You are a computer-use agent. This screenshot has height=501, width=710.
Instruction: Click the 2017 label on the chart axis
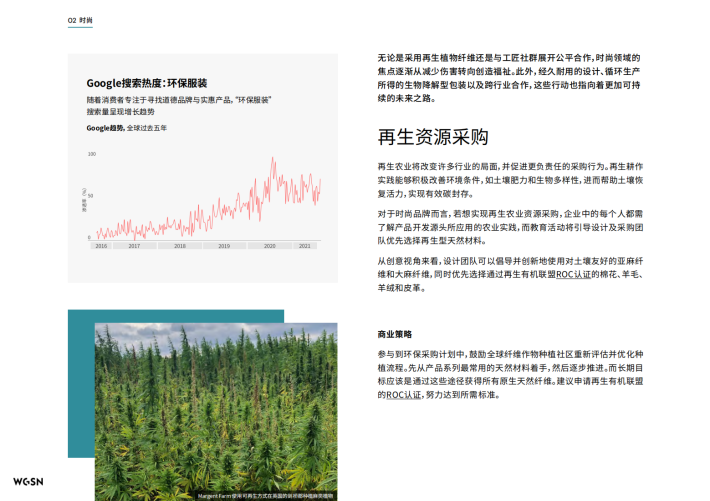[x=134, y=245]
